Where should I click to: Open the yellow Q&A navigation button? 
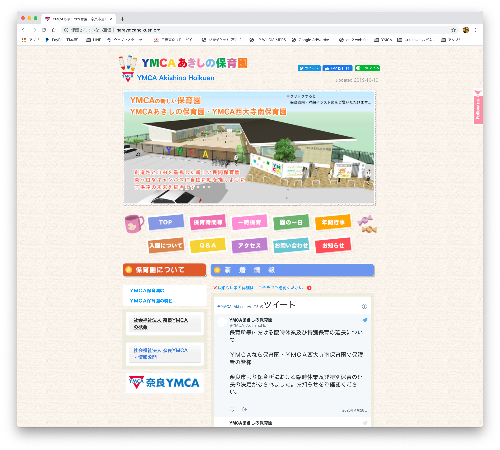point(208,245)
